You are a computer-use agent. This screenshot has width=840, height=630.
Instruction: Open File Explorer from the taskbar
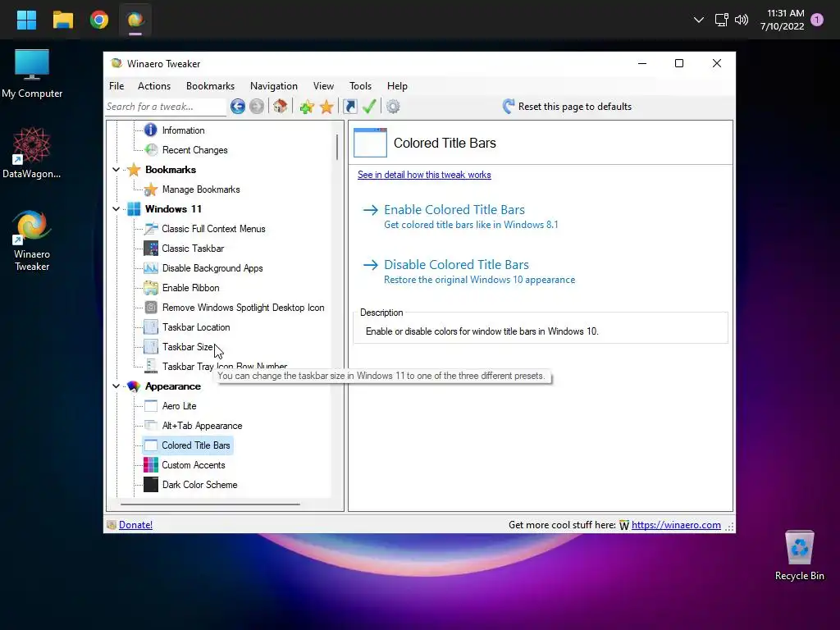(x=62, y=21)
